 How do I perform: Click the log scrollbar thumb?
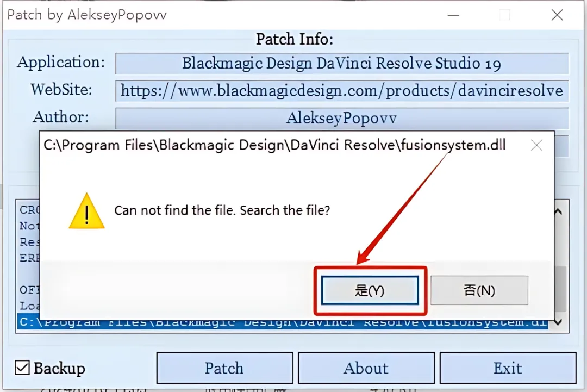click(x=560, y=288)
